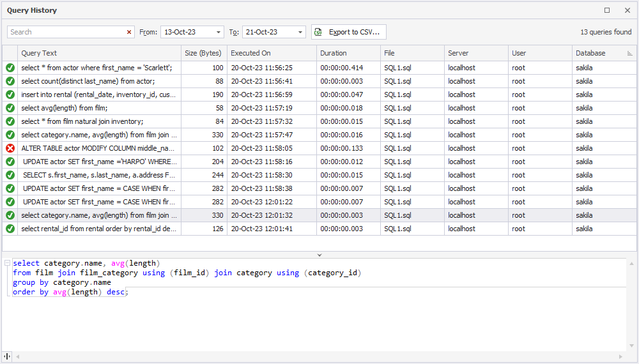
Task: Clear the search box with red X
Action: (x=129, y=32)
